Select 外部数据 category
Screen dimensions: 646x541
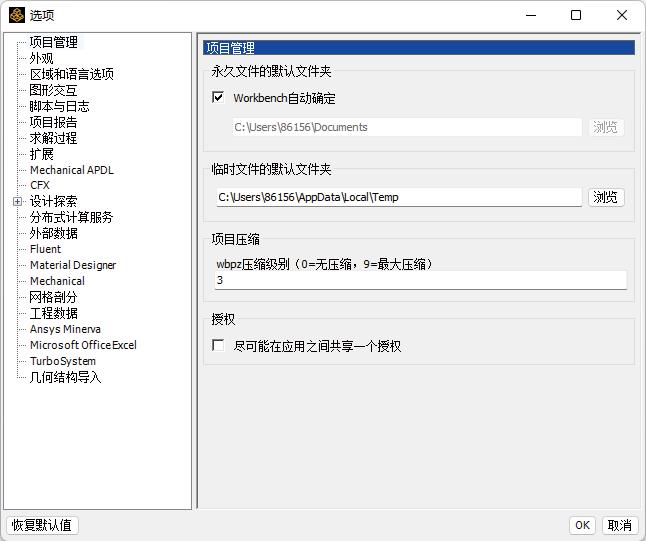[53, 233]
